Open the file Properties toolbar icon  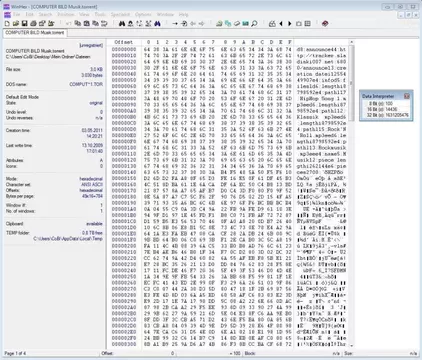(42, 23)
